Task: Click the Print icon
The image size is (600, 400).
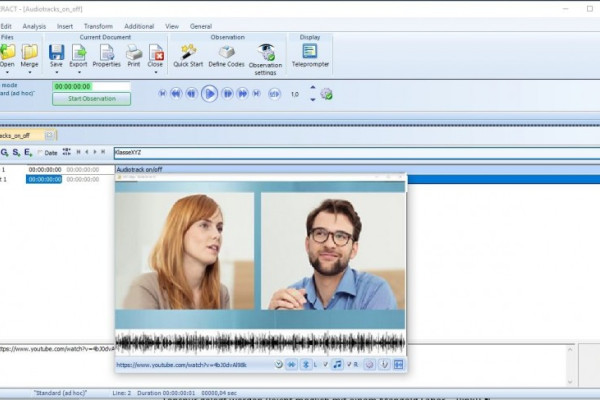Action: click(x=134, y=52)
